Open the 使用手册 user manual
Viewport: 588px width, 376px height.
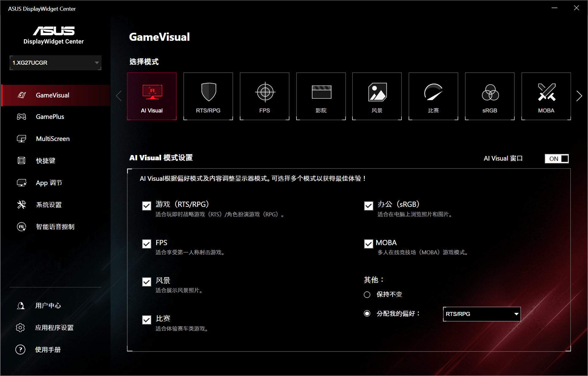pos(48,349)
